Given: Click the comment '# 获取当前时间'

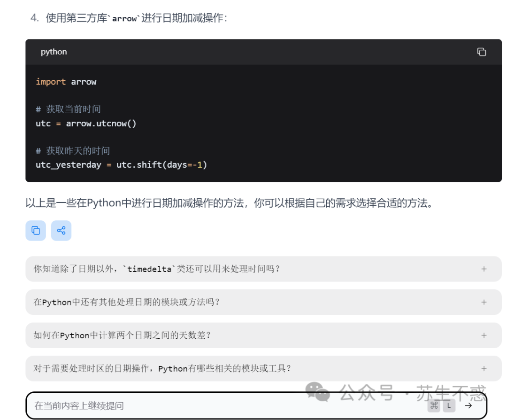Looking at the screenshot, I should point(68,109).
